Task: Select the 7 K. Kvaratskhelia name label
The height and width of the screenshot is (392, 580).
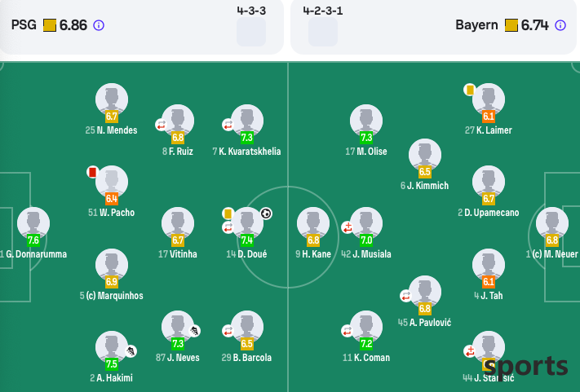Action: click(246, 152)
